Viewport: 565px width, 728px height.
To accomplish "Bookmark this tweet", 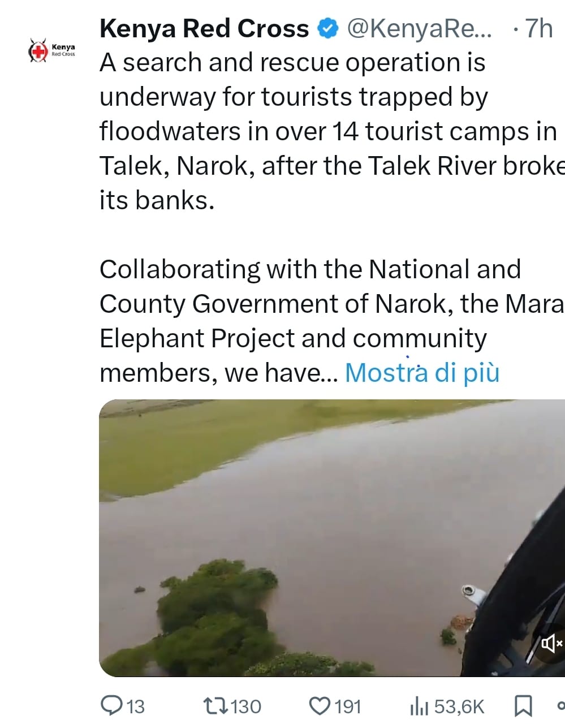I will (523, 706).
